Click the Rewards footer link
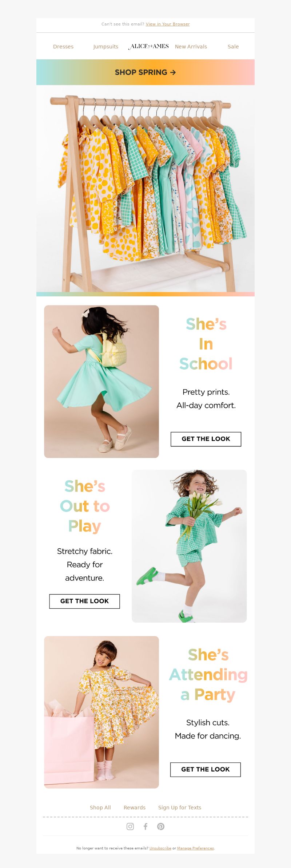This screenshot has width=291, height=868. tap(135, 808)
